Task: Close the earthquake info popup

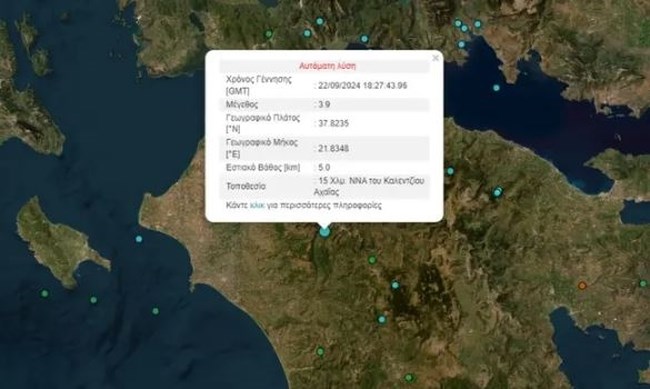Action: [435, 58]
